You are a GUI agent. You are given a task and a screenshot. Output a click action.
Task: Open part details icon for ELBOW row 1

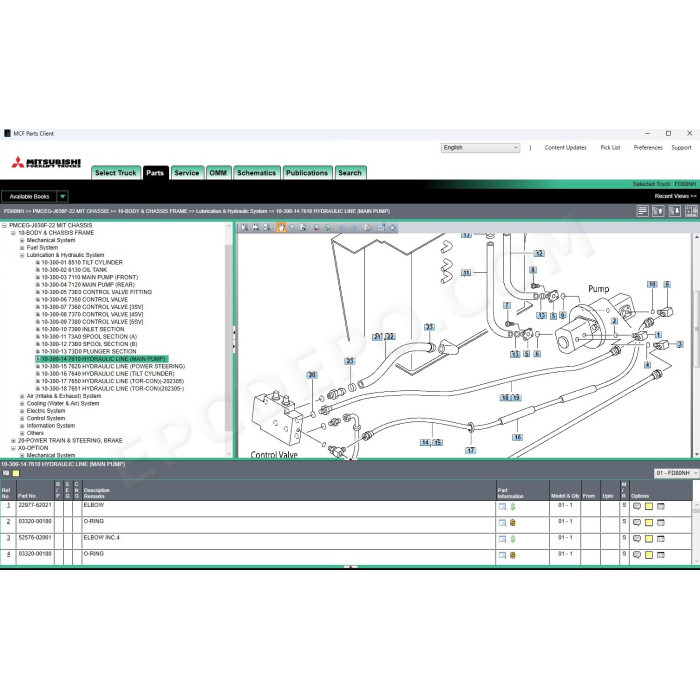point(502,507)
